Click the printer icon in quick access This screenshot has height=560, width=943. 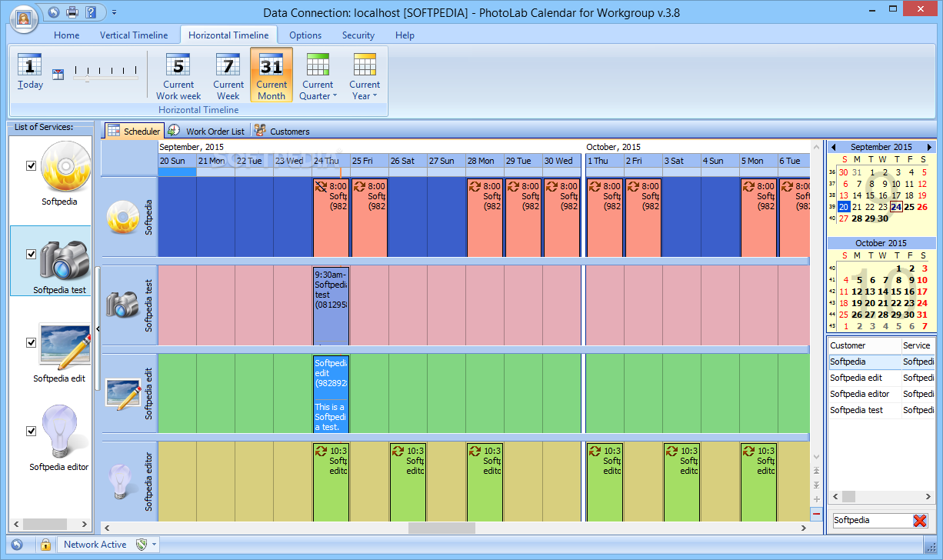[72, 12]
